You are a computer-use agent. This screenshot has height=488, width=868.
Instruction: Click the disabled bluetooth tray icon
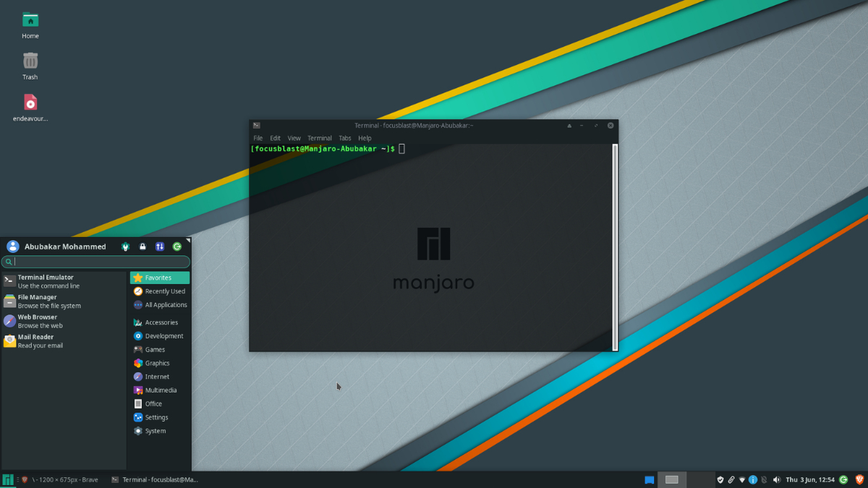(764, 479)
